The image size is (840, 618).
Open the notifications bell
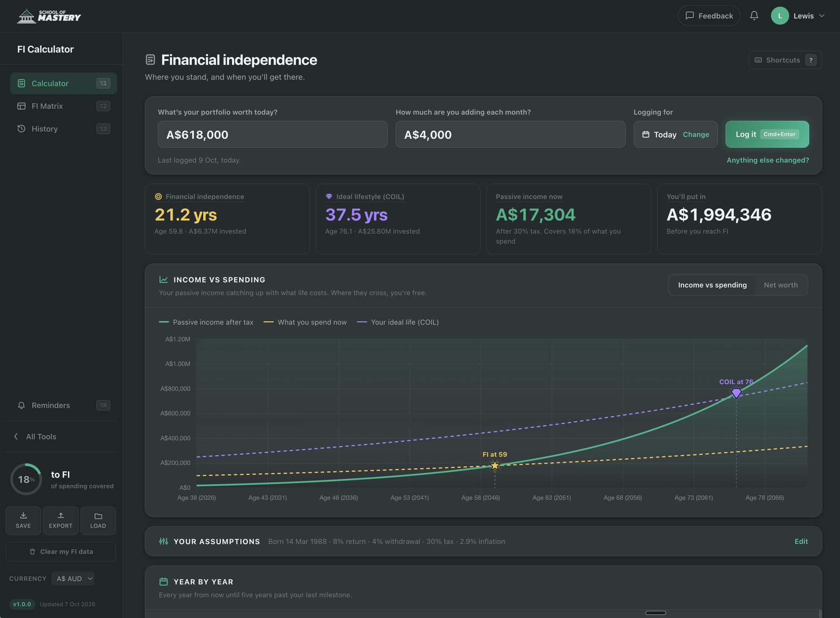(754, 16)
